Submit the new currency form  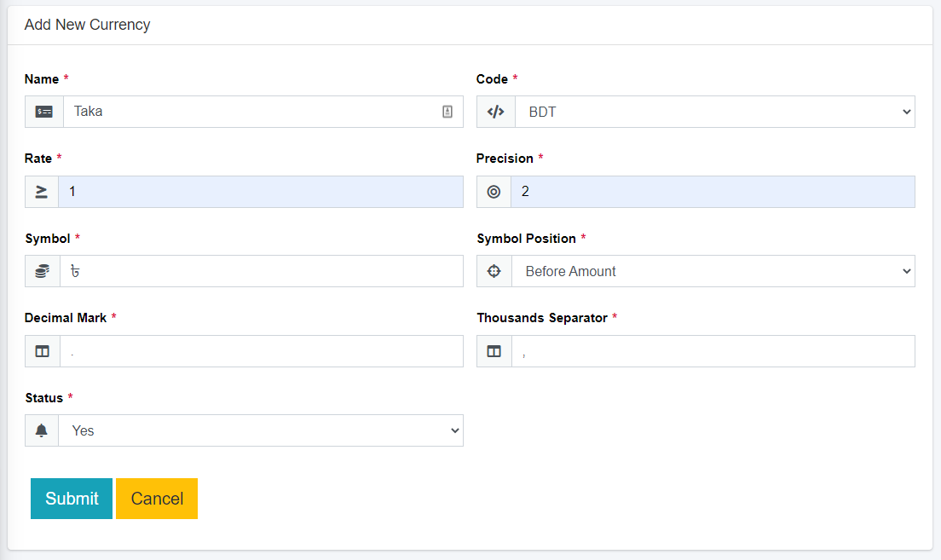click(72, 499)
